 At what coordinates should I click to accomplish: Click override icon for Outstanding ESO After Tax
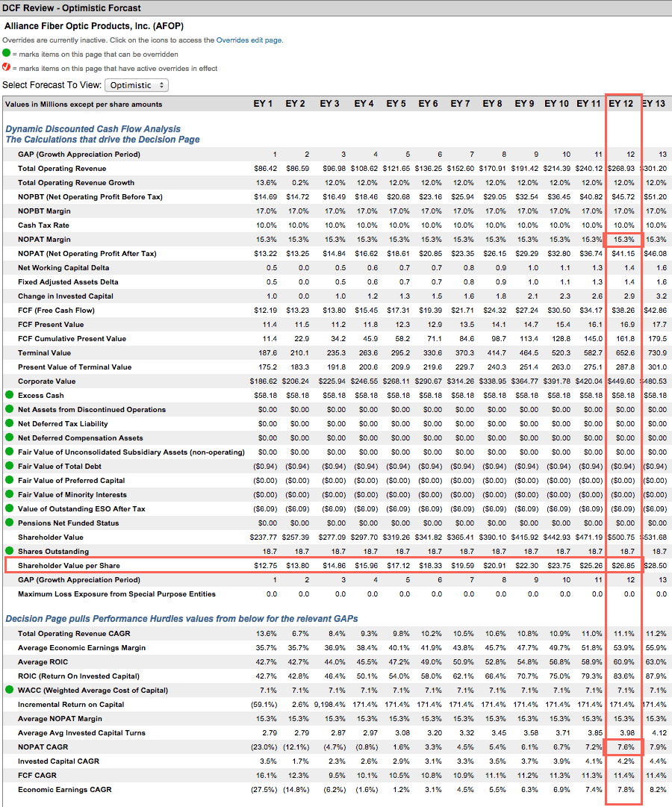pos(9,508)
